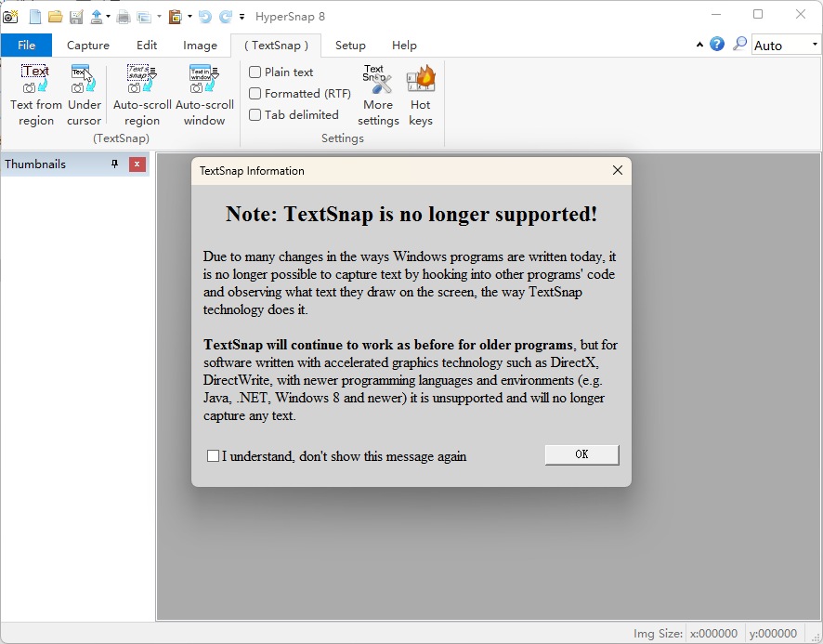Open Customize Quick Access Toolbar arrow
Image resolution: width=823 pixels, height=644 pixels.
coord(242,17)
